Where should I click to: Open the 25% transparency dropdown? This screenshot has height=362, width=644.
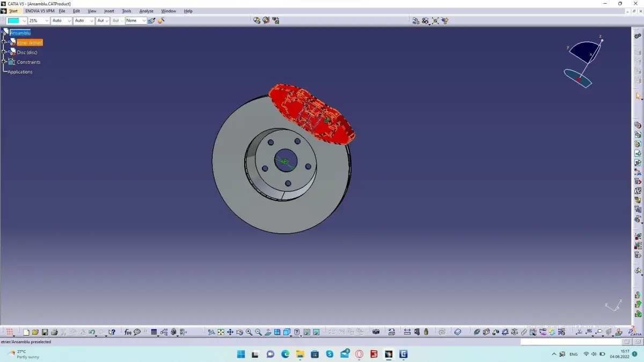[39, 20]
